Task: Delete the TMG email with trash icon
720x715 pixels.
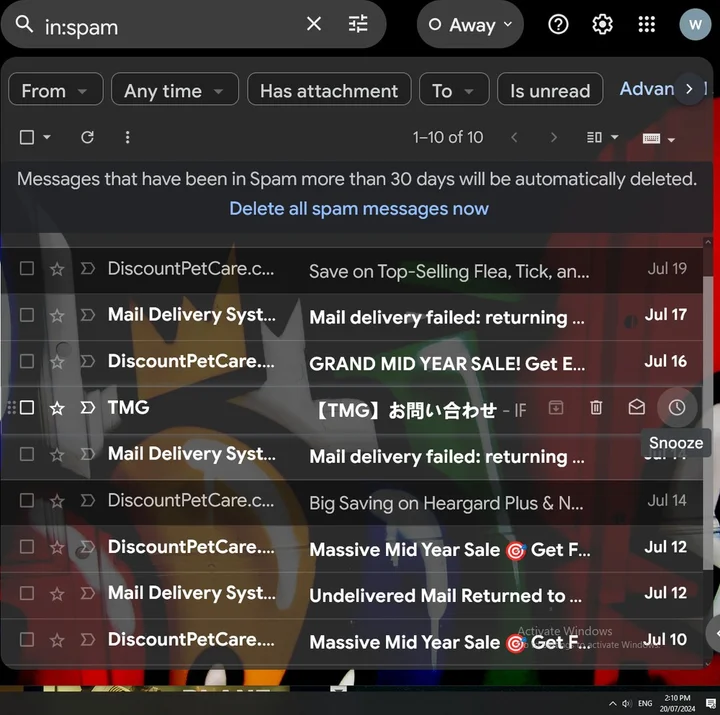Action: tap(596, 407)
